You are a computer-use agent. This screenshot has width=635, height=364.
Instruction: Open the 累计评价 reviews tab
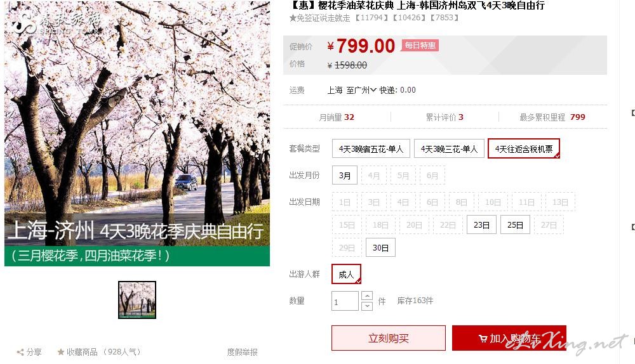444,117
